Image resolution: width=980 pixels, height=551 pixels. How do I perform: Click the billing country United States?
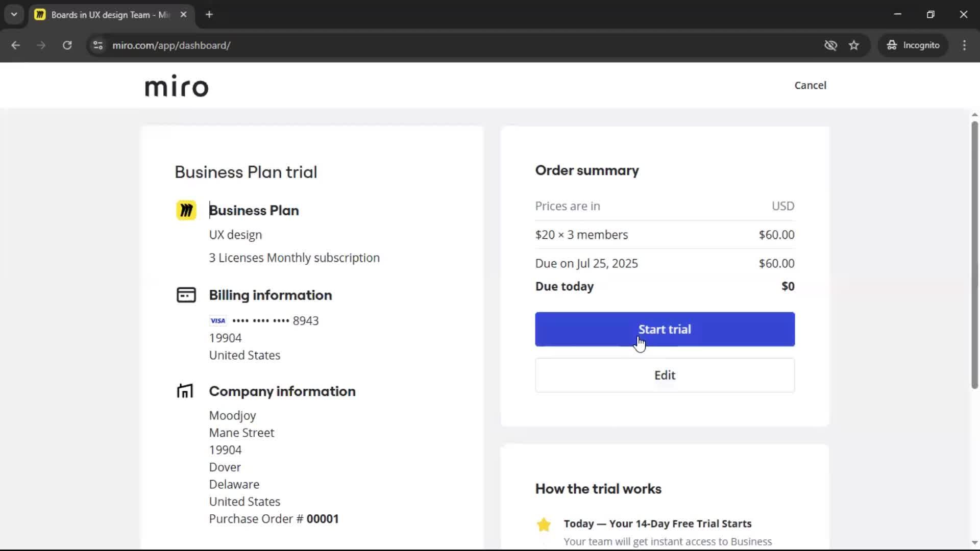pos(244,355)
